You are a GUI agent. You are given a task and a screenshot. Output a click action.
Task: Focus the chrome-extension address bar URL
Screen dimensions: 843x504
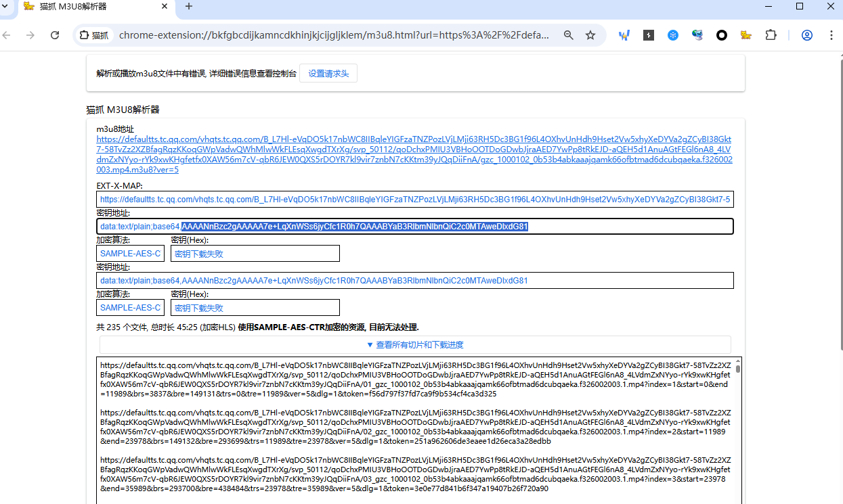[334, 35]
